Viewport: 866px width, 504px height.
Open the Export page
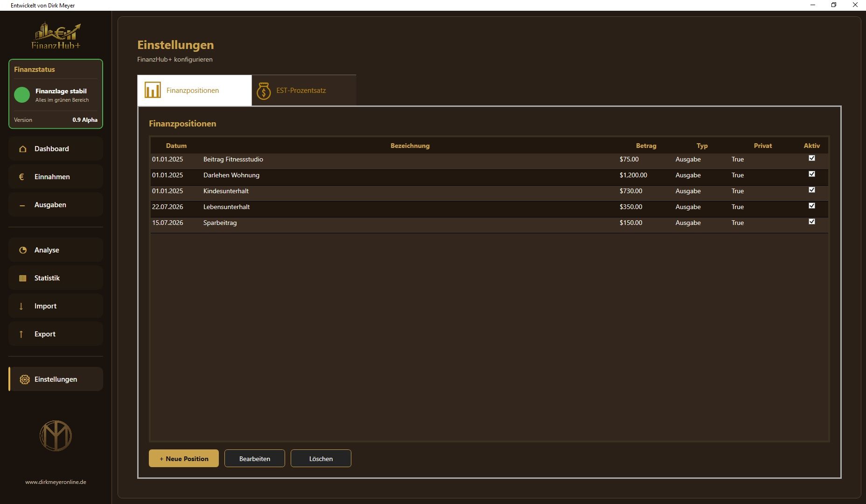[56, 334]
